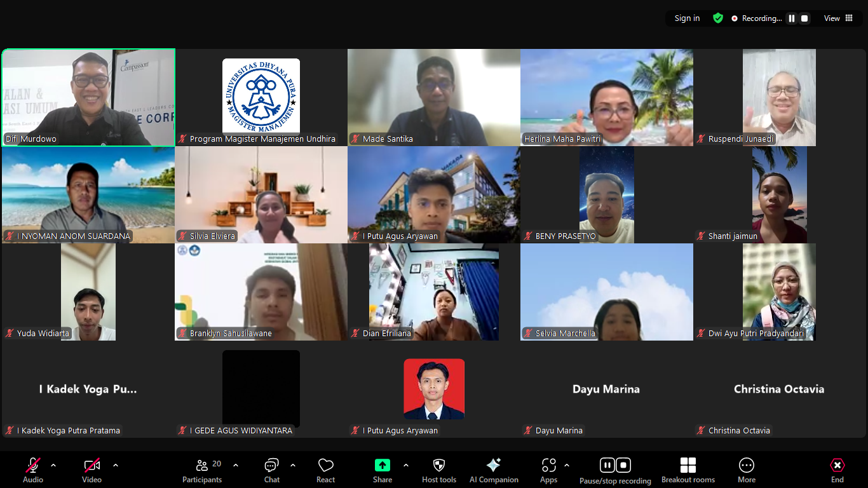Pause recording from top recording indicator
Screen dimensions: 868x488
pos(792,18)
